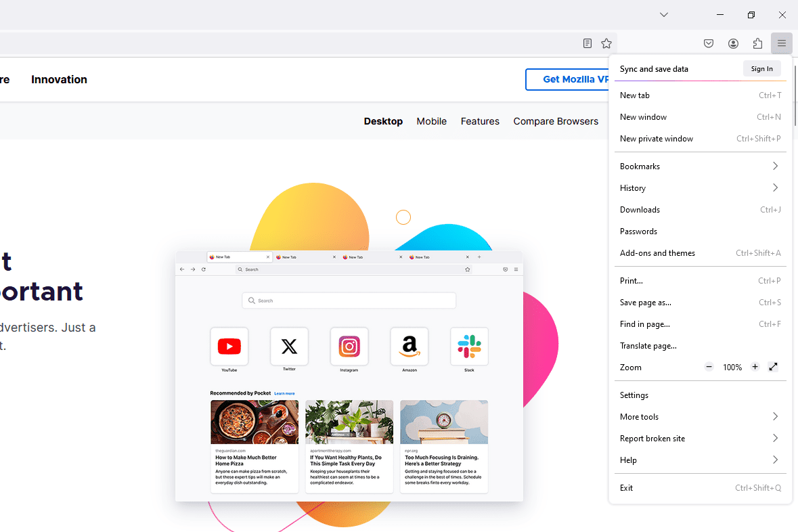Select the Mobile page tab
798x532 pixels.
[x=432, y=121]
